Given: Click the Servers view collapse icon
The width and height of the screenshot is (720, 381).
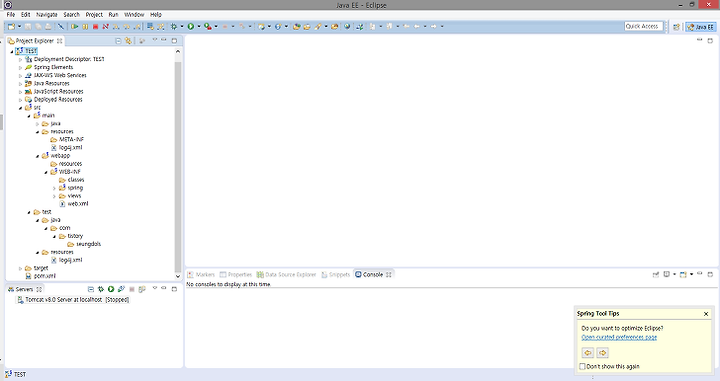Looking at the screenshot, I should coord(90,289).
